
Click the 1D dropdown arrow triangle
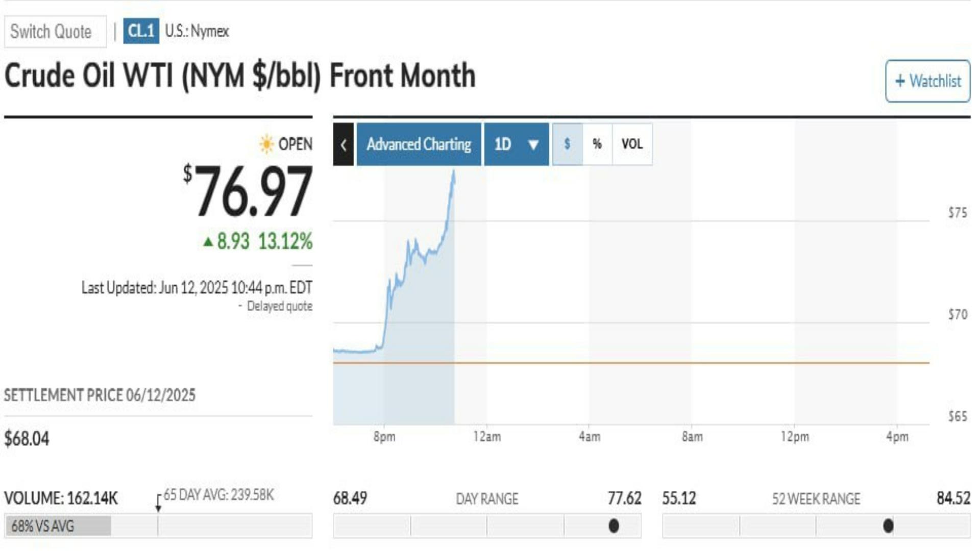(533, 145)
